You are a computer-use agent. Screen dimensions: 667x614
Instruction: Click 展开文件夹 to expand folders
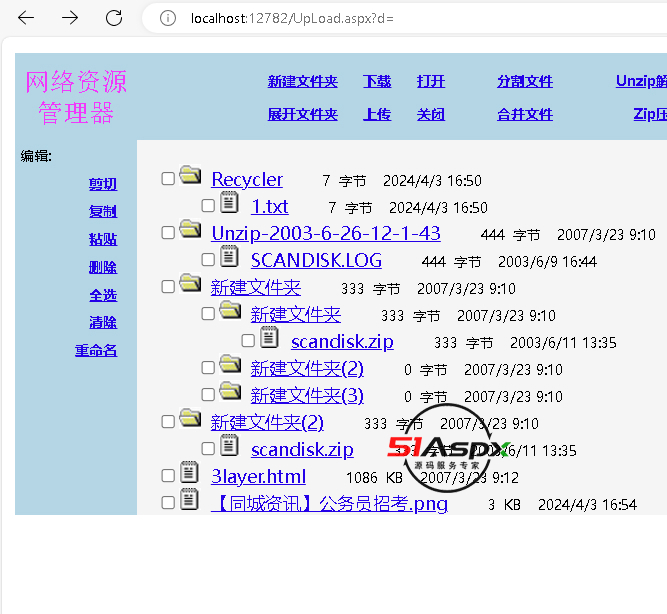point(302,114)
